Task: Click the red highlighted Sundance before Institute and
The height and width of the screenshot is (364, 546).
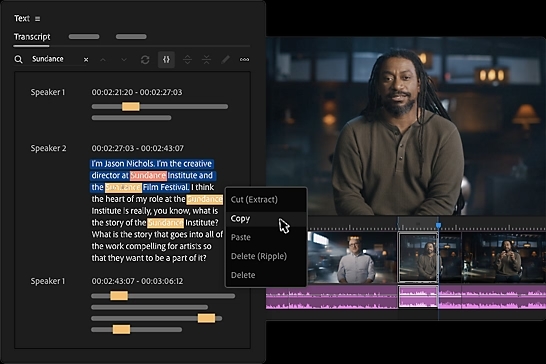Action: (x=148, y=176)
